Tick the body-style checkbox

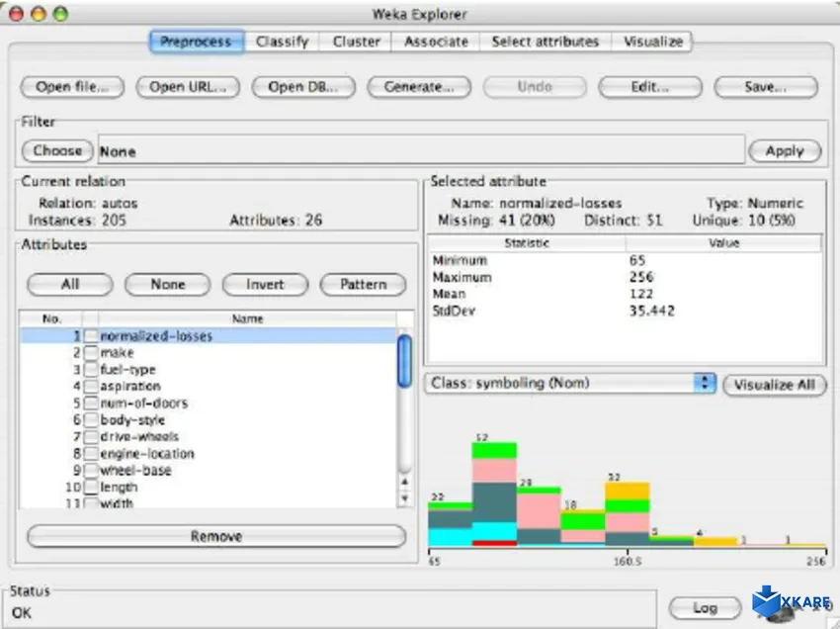(x=91, y=419)
